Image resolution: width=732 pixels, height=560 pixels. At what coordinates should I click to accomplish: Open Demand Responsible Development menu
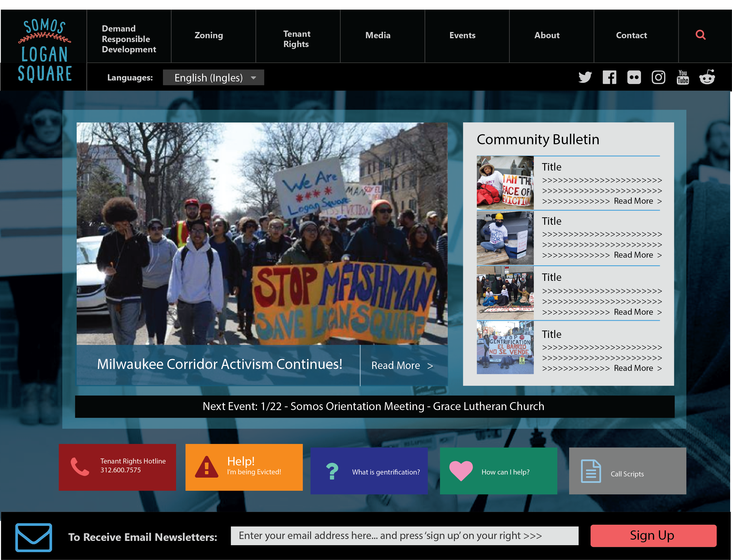[129, 39]
